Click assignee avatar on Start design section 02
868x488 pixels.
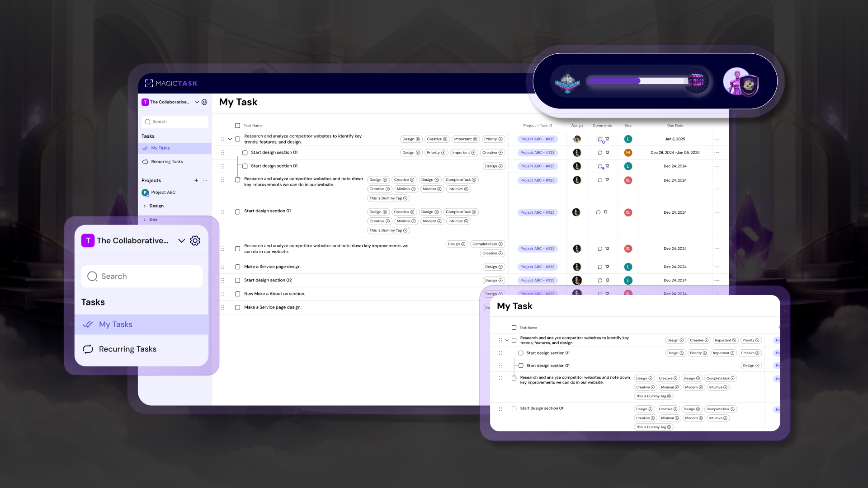pyautogui.click(x=577, y=281)
